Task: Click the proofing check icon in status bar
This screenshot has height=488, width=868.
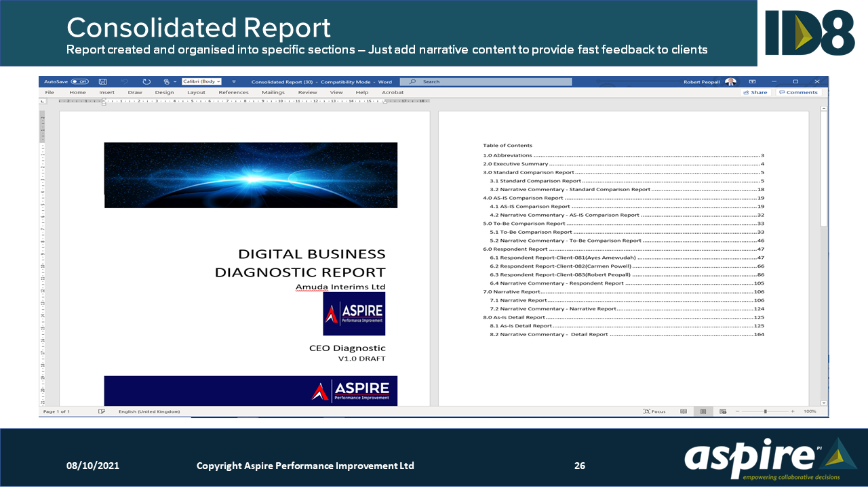Action: click(x=102, y=411)
